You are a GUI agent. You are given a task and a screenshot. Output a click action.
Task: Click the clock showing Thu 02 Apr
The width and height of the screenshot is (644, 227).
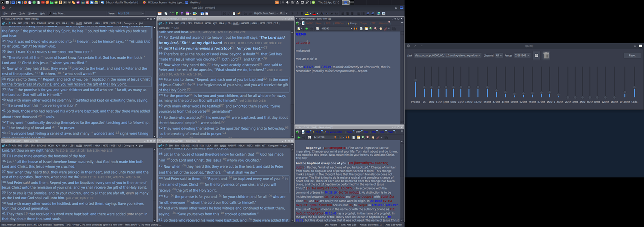(329, 2)
